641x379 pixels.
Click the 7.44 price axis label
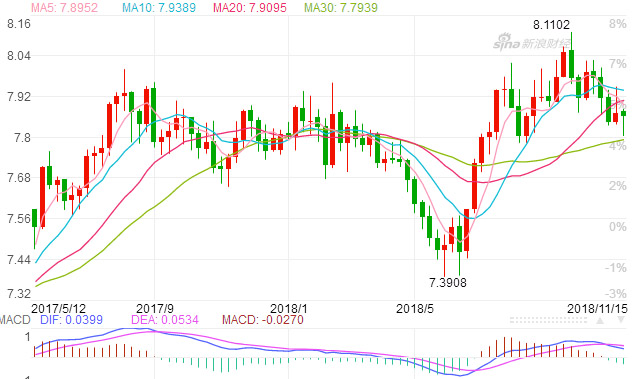19,260
